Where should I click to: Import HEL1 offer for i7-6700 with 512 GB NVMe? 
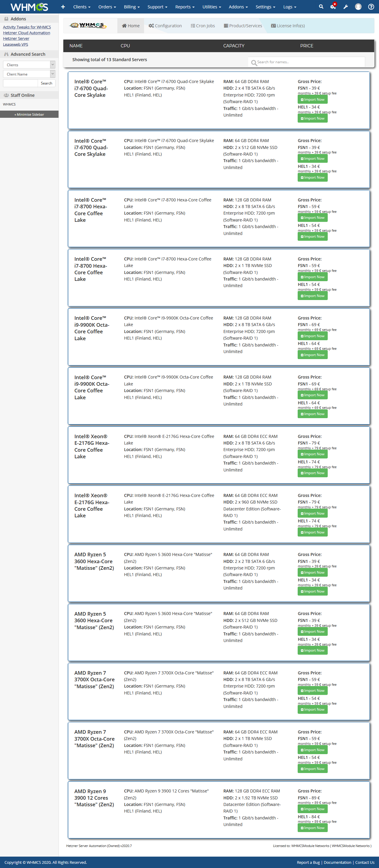point(312,177)
